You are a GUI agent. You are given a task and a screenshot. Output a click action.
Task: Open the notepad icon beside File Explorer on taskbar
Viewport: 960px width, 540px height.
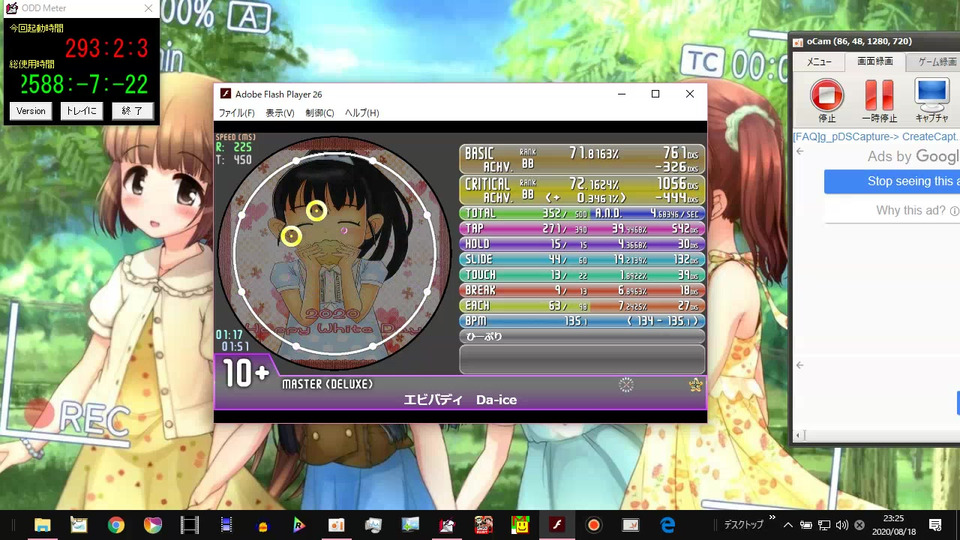[79, 525]
